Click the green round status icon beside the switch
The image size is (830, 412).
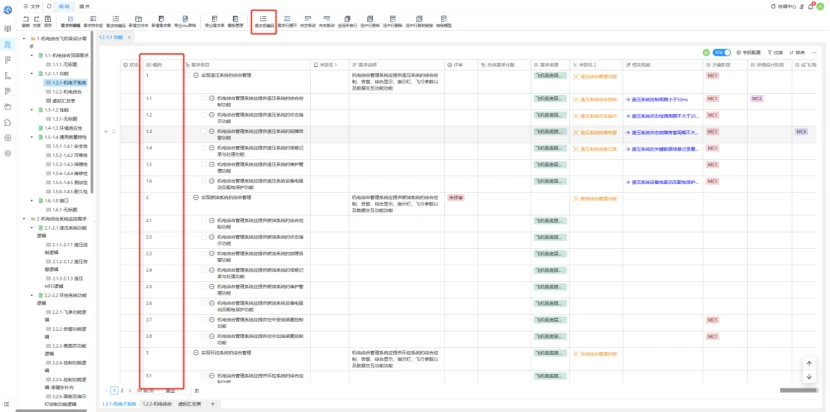[x=706, y=52]
